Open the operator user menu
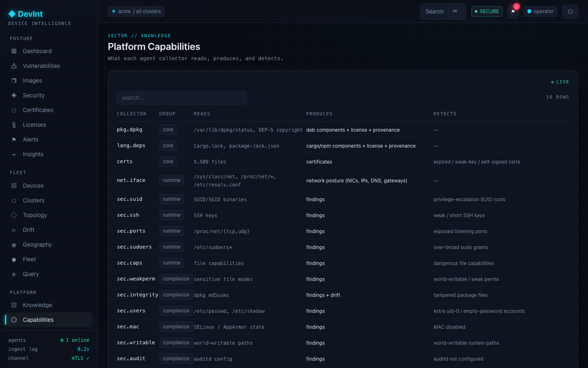 (x=540, y=11)
